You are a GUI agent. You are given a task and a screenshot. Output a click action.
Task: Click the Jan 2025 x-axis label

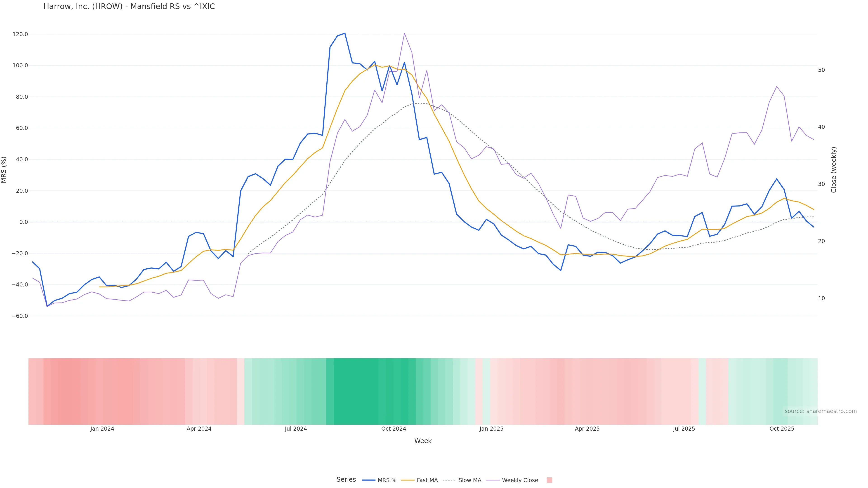(491, 429)
